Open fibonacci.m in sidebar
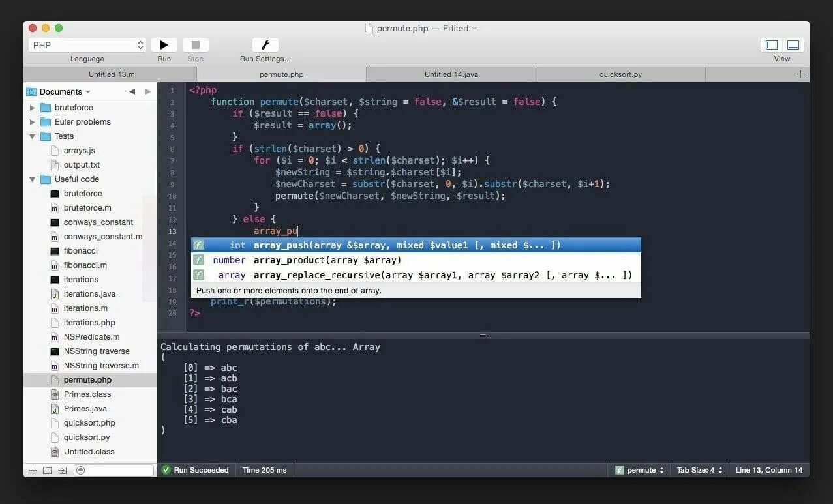The height and width of the screenshot is (504, 833). 85,265
